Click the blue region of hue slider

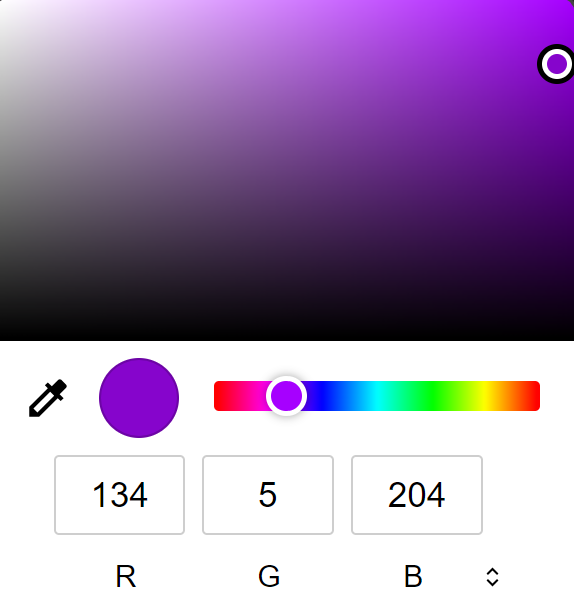323,396
